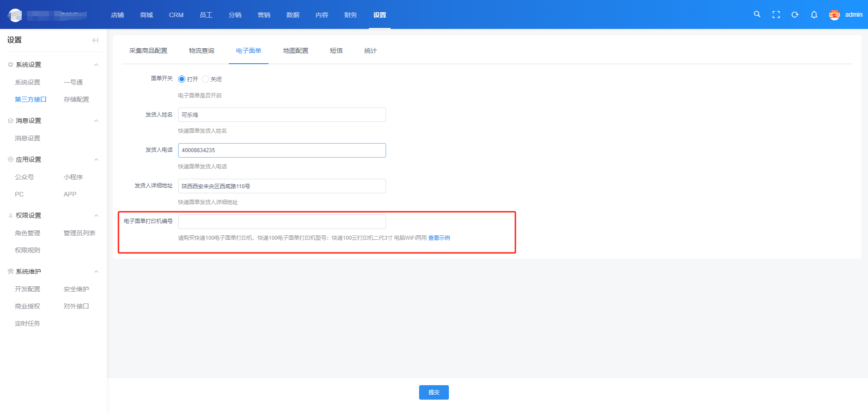Collapse the 系统维护 group chevron

[96, 271]
